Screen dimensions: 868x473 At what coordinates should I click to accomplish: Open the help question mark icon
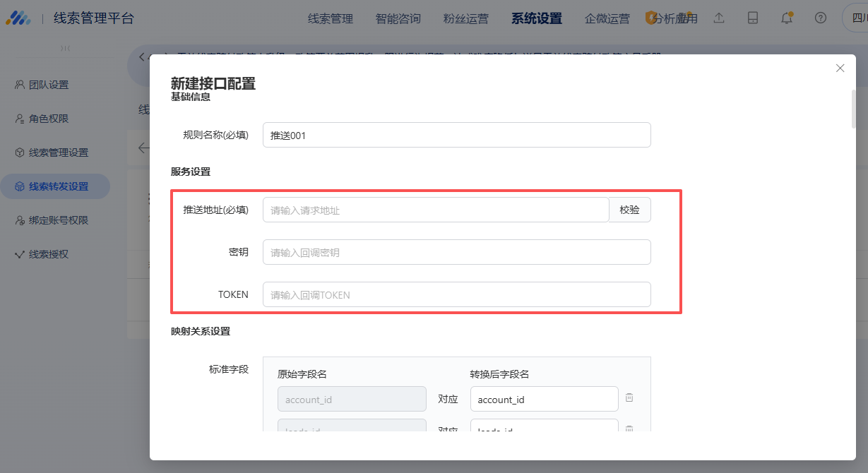click(x=820, y=18)
